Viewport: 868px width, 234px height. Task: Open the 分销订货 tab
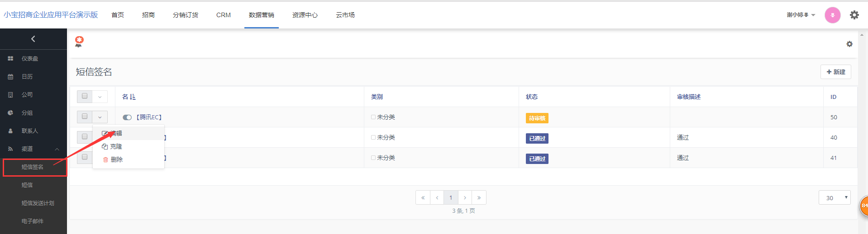[x=186, y=15]
